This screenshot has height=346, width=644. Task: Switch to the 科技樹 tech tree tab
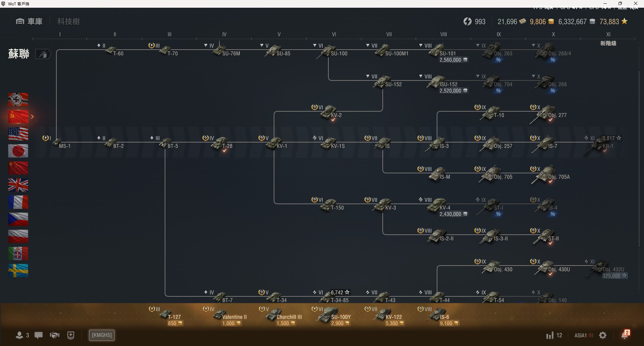pos(68,21)
